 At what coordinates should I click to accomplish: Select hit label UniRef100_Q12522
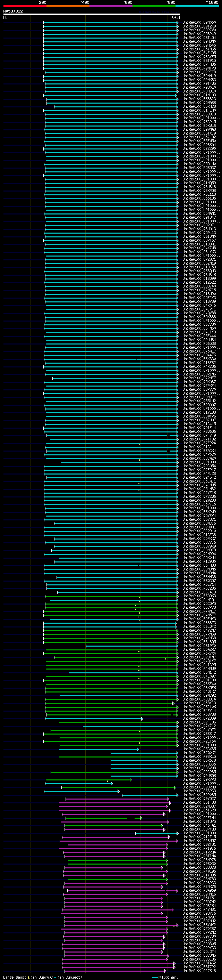(x=199, y=282)
